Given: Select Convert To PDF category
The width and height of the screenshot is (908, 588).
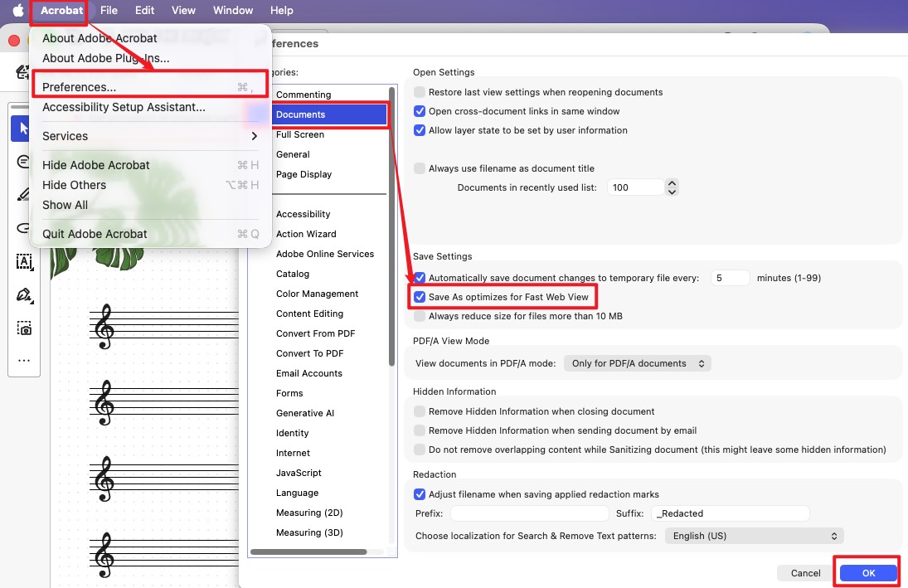Looking at the screenshot, I should [310, 353].
